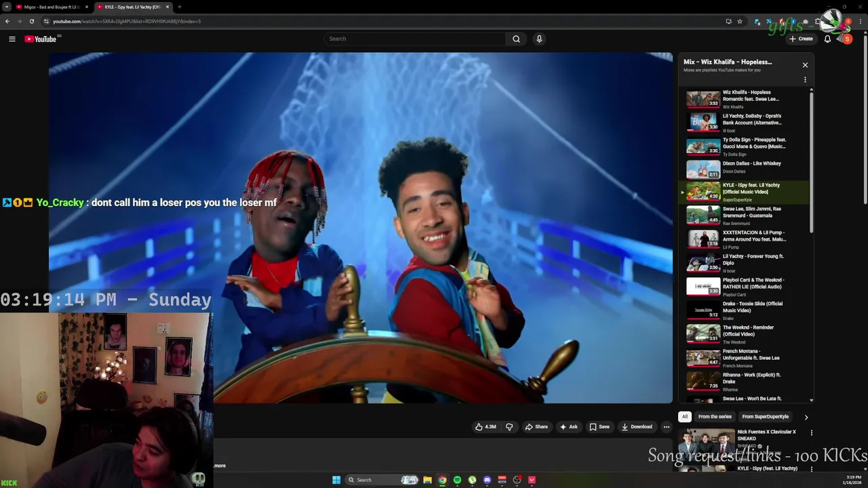This screenshot has height=488, width=868.
Task: Download the video
Action: pos(637,427)
